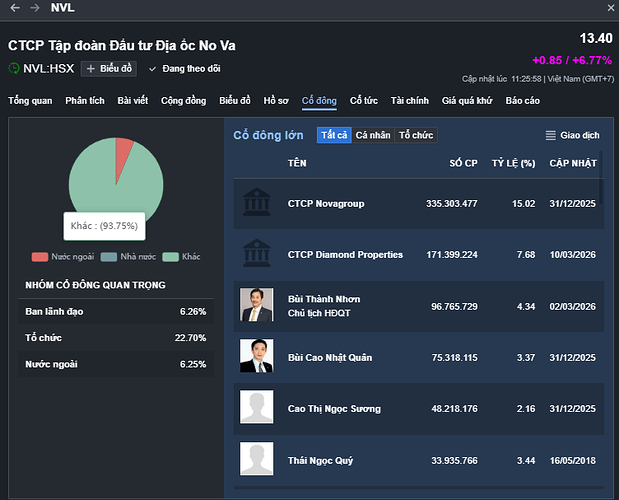619x500 pixels.
Task: Open the Cổ tức tab
Action: [x=364, y=101]
